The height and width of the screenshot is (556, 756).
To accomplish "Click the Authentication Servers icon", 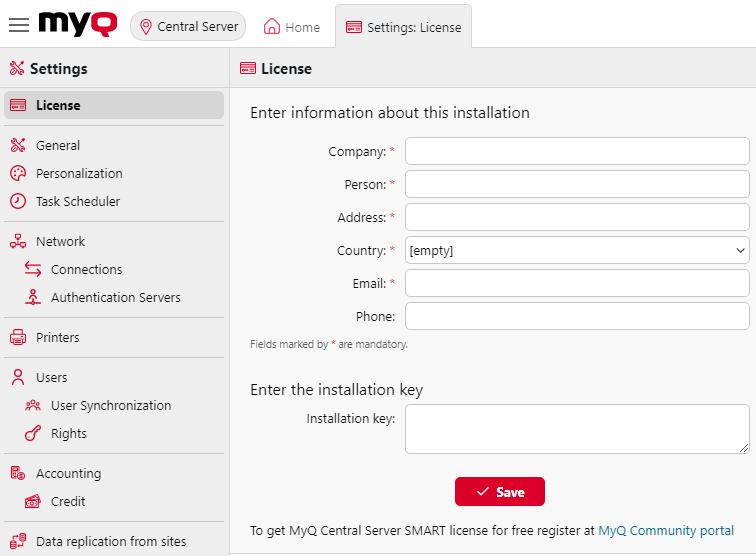I will (x=33, y=297).
